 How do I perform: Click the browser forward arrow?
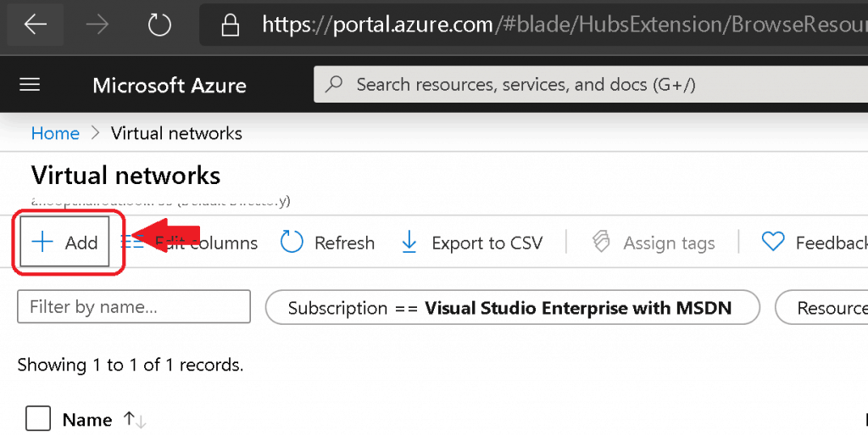97,25
